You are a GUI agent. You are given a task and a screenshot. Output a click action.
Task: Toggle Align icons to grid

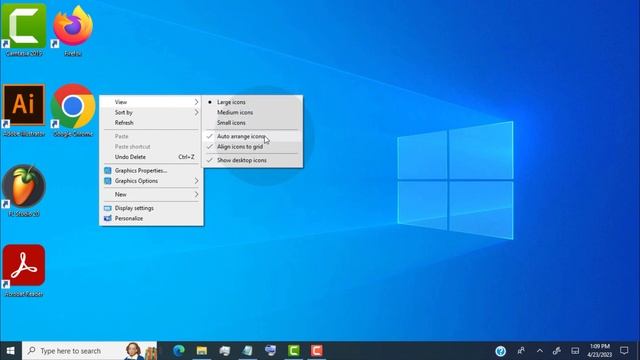[x=252, y=147]
